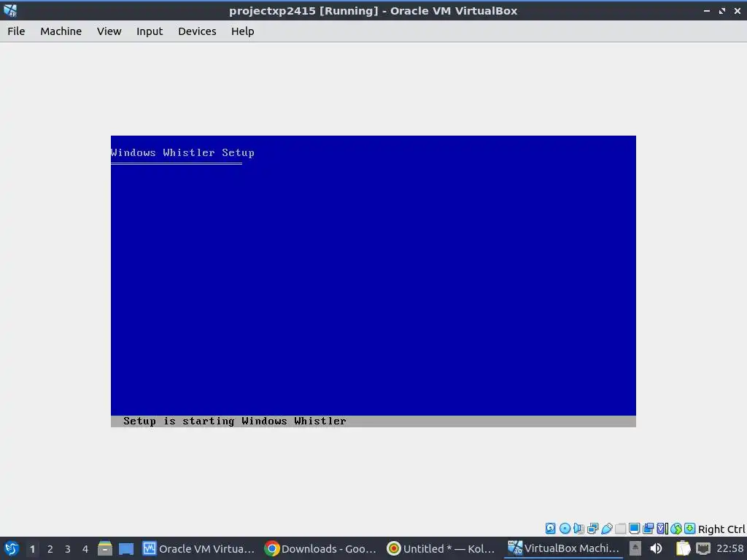
Task: Switch to workspace 2
Action: tap(50, 549)
